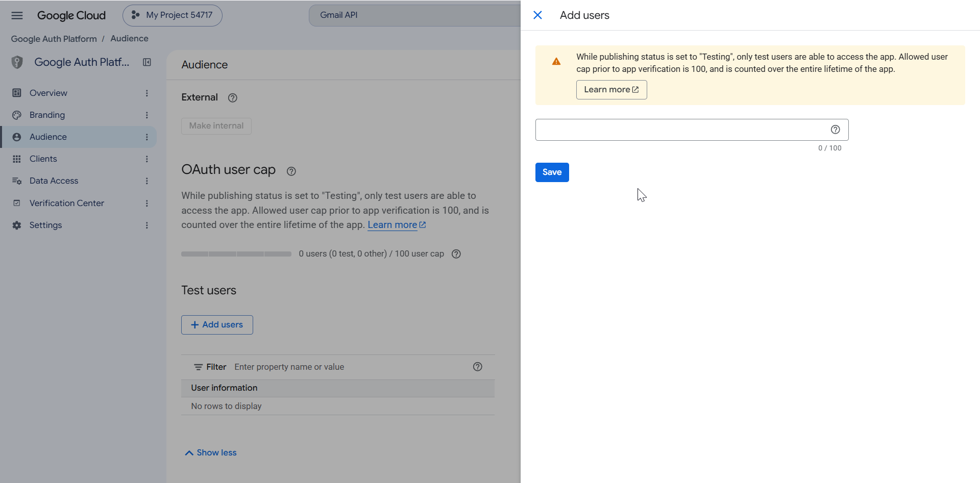Screen dimensions: 980x483
Task: Click the Settings gear icon
Action: [17, 225]
